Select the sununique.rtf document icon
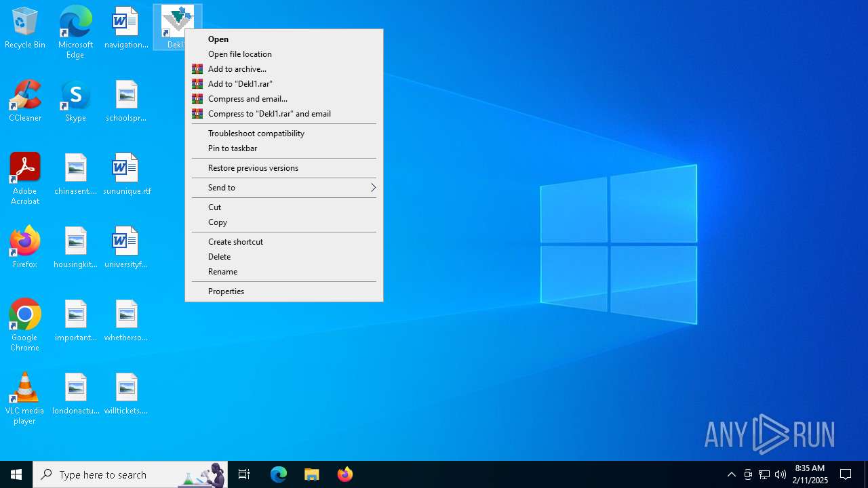This screenshot has height=488, width=868. [126, 175]
